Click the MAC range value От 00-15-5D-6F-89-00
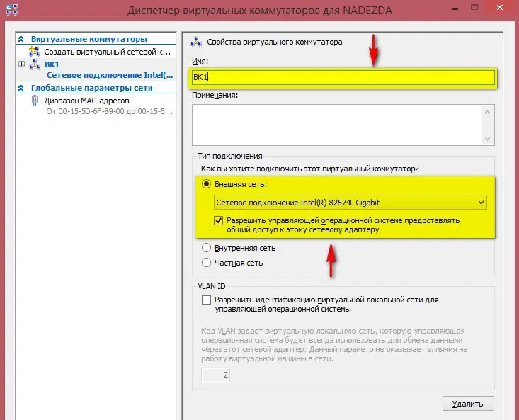This screenshot has height=420, width=519. tap(109, 111)
